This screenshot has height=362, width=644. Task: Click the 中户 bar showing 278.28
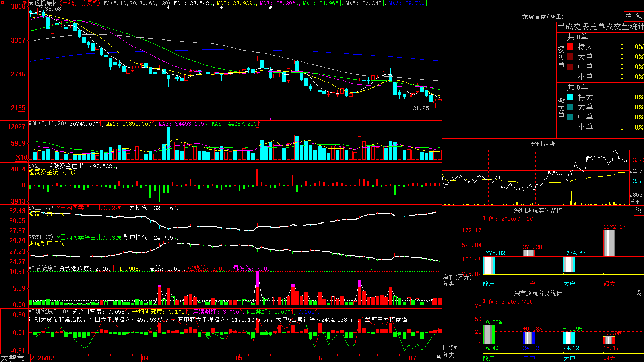pos(529,253)
